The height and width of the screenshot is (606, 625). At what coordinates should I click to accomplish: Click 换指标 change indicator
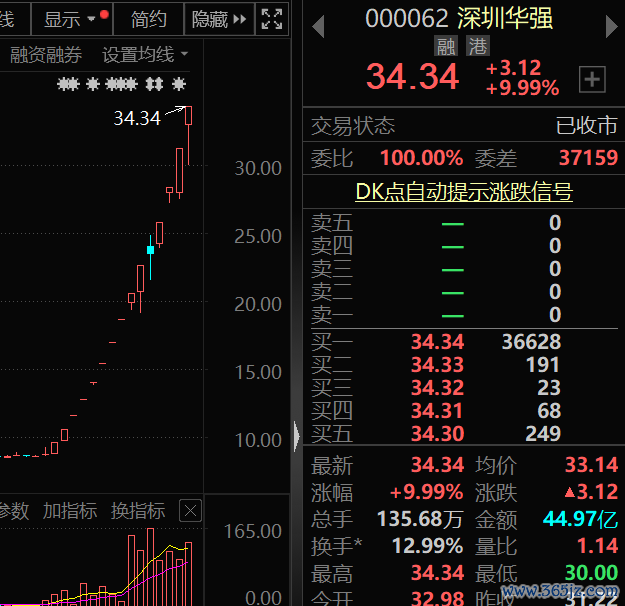click(x=138, y=511)
